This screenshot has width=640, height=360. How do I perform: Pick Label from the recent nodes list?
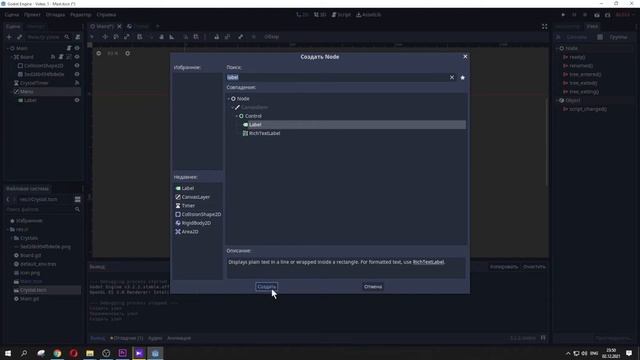tap(188, 188)
